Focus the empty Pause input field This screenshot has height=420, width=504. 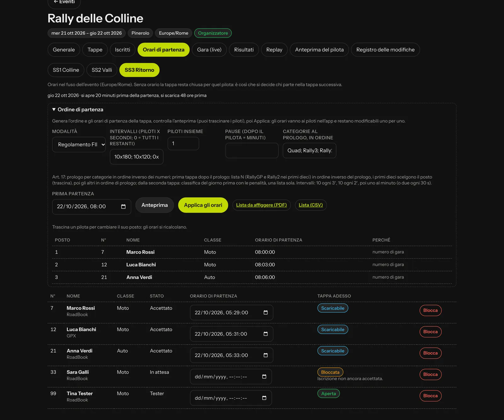(252, 151)
